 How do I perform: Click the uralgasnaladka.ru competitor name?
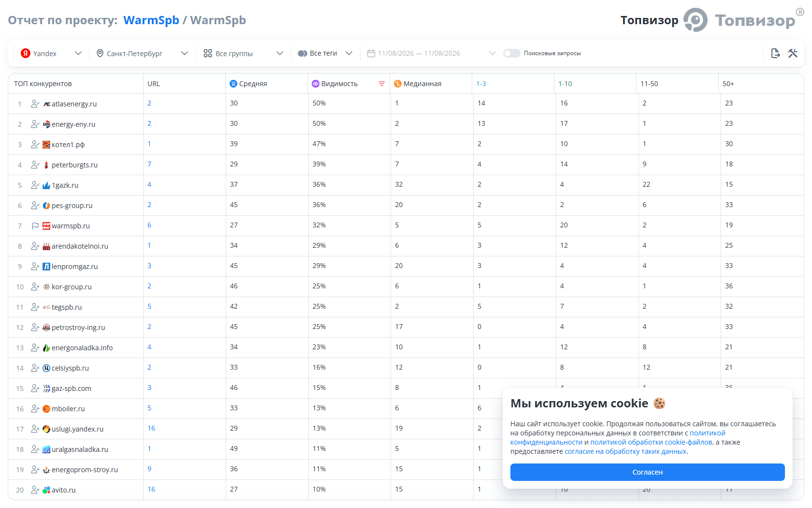[80, 449]
